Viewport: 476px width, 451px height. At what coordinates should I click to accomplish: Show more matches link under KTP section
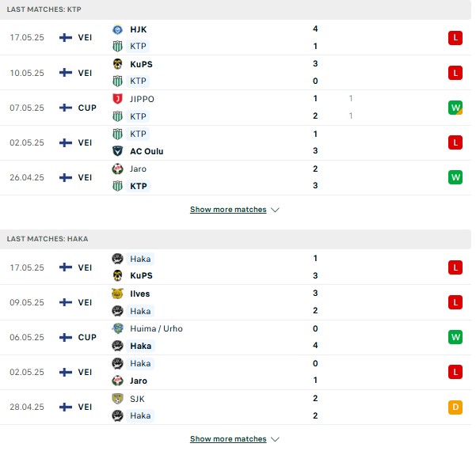click(x=228, y=210)
